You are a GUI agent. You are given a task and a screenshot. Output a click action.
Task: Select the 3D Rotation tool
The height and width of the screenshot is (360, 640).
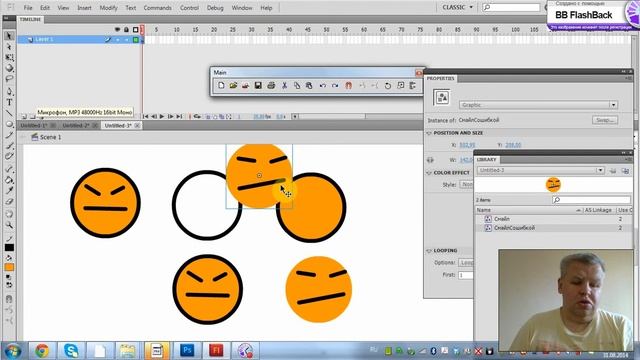9,68
